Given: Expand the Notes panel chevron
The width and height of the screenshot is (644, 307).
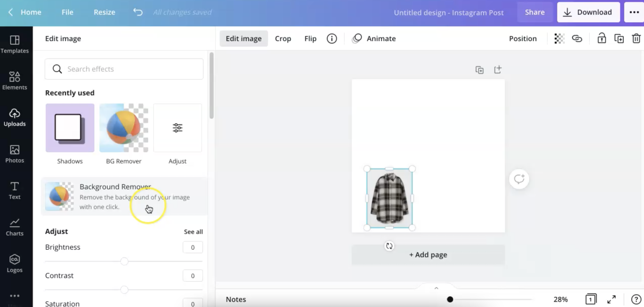Looking at the screenshot, I should coord(436,288).
